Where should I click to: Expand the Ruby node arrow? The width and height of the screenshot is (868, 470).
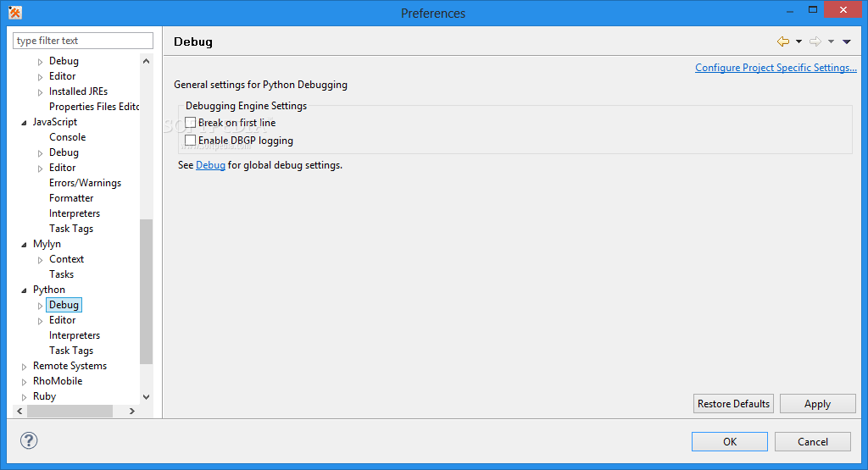(24, 397)
